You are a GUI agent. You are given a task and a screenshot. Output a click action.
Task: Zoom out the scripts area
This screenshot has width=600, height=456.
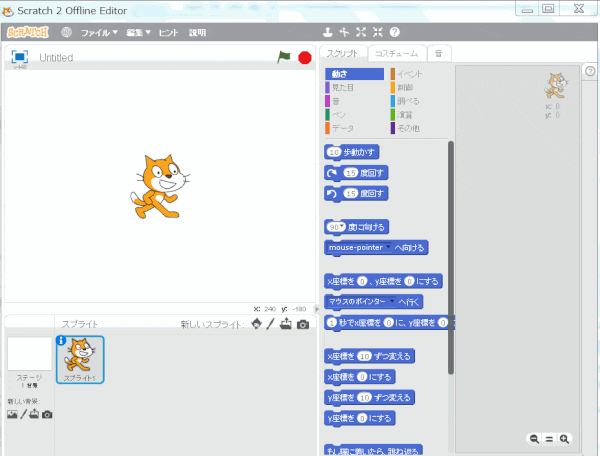click(535, 439)
